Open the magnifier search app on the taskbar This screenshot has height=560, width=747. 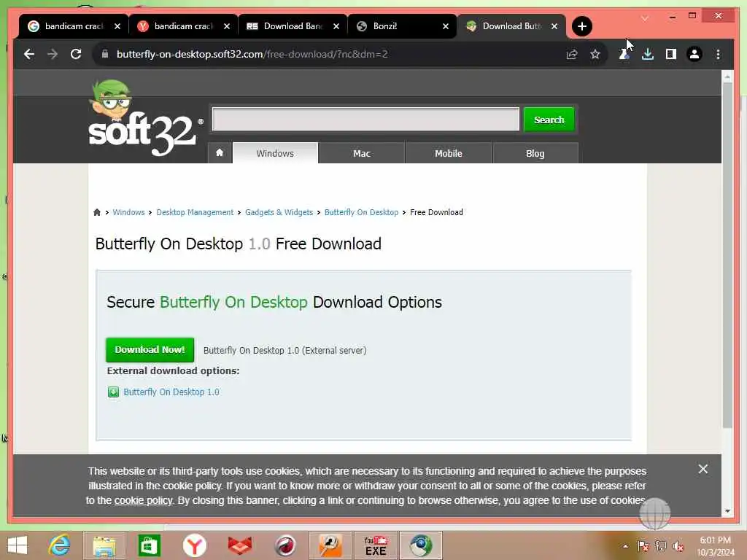tap(330, 545)
